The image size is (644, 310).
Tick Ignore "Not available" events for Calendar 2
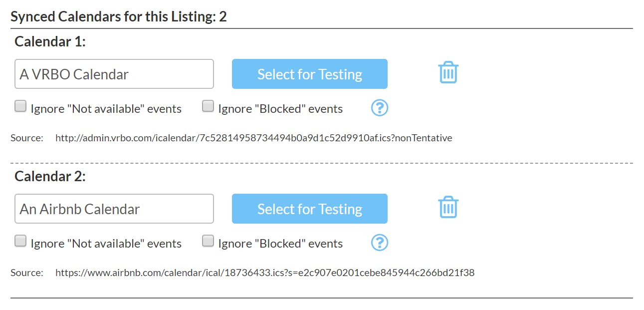click(20, 241)
